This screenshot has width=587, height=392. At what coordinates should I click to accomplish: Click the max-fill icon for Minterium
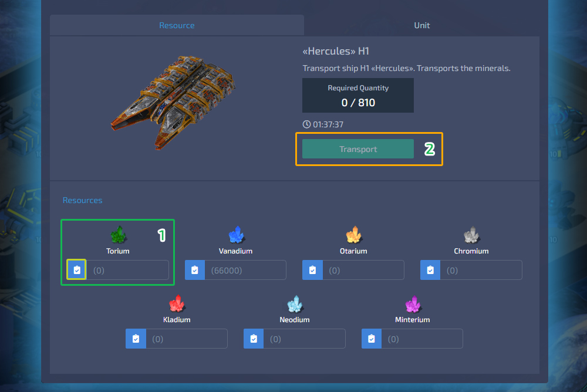[372, 339]
